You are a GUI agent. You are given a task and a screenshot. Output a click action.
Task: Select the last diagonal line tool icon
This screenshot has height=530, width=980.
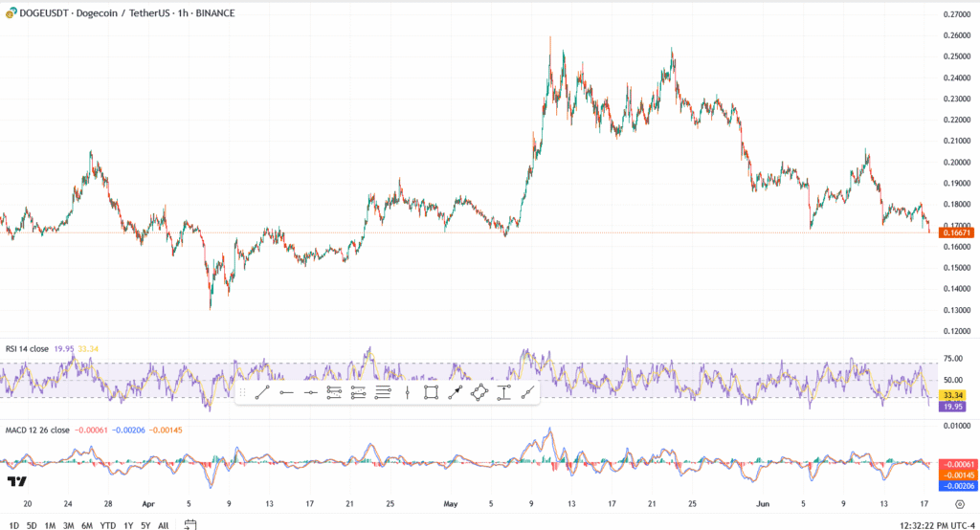pos(528,392)
